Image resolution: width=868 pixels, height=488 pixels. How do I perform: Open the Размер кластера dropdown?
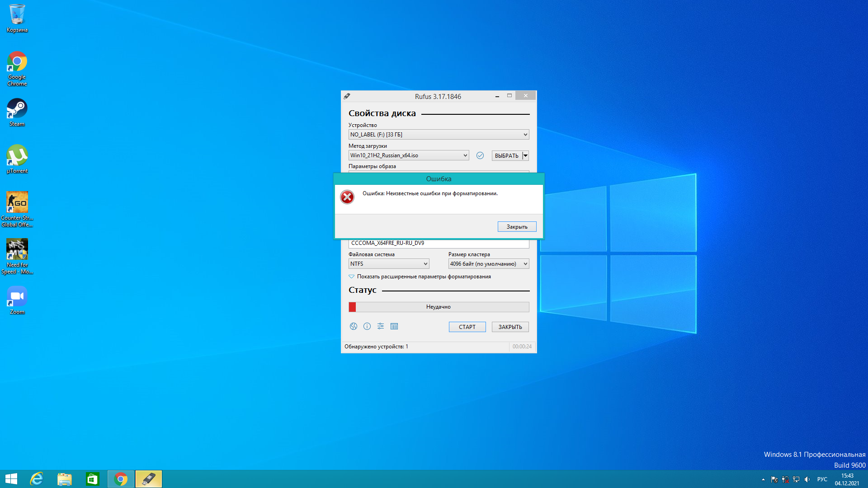pos(489,264)
